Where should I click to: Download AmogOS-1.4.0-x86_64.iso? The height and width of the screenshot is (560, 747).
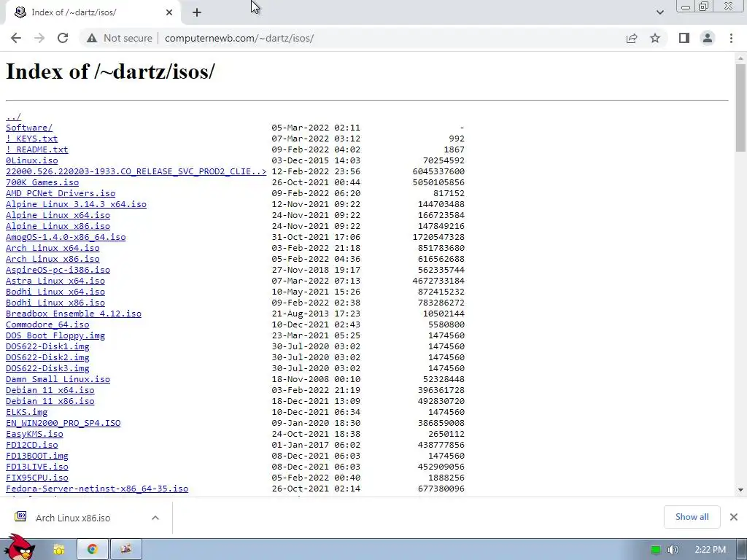[x=66, y=237]
